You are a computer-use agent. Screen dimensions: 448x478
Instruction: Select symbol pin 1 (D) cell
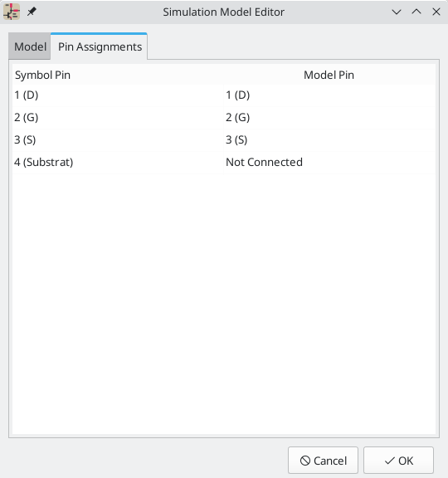(118, 95)
